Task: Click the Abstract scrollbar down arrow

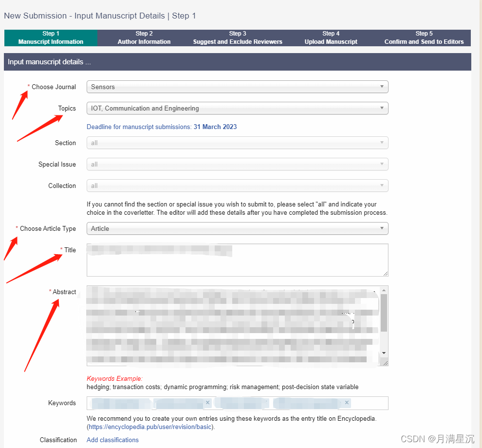Action: (384, 353)
